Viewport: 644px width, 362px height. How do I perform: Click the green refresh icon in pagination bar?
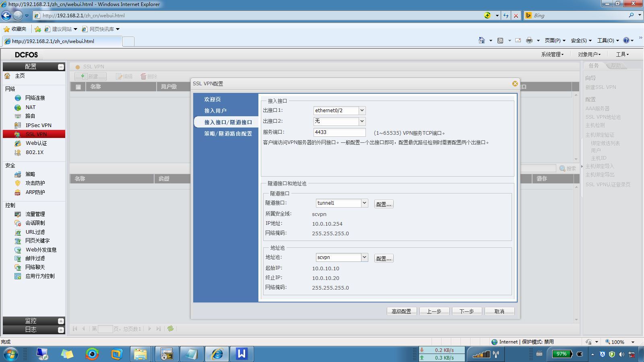point(171,329)
